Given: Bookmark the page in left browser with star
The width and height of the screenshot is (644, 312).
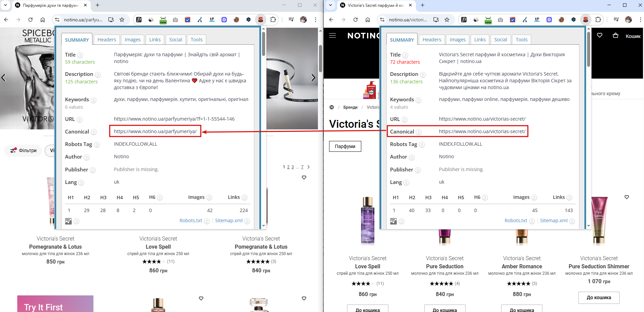Looking at the screenshot, I should point(122,20).
